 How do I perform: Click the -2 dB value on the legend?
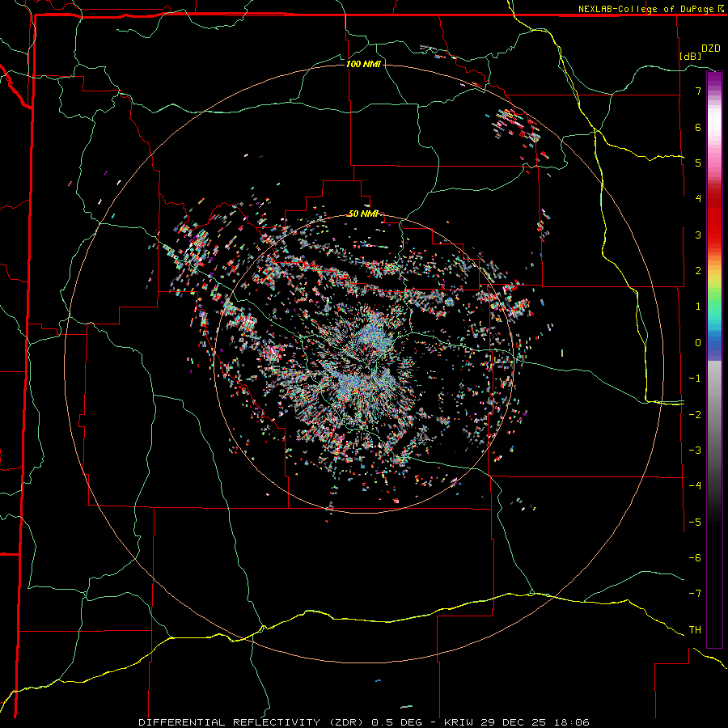click(x=695, y=414)
